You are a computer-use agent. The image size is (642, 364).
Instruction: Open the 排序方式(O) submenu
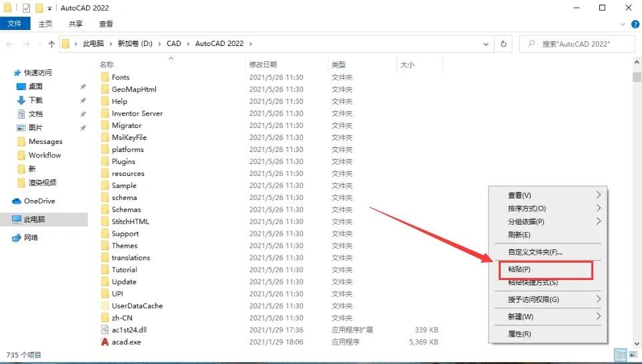click(x=548, y=209)
